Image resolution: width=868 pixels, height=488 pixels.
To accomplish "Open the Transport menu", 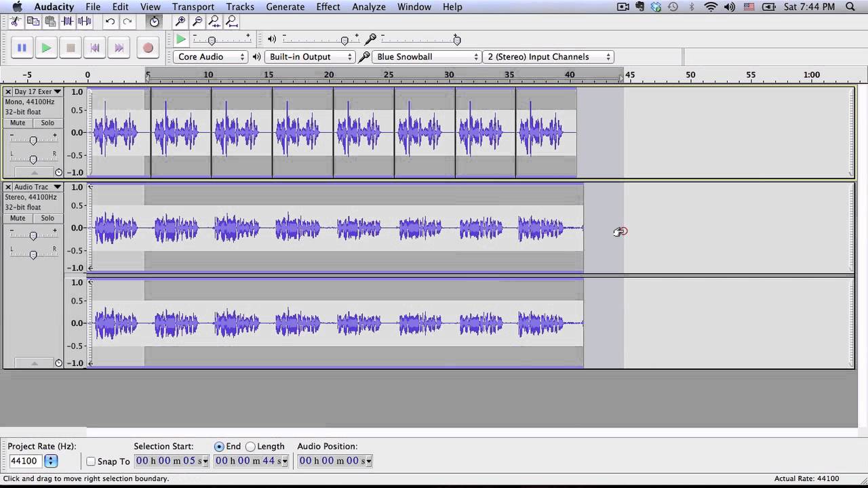I will point(193,7).
